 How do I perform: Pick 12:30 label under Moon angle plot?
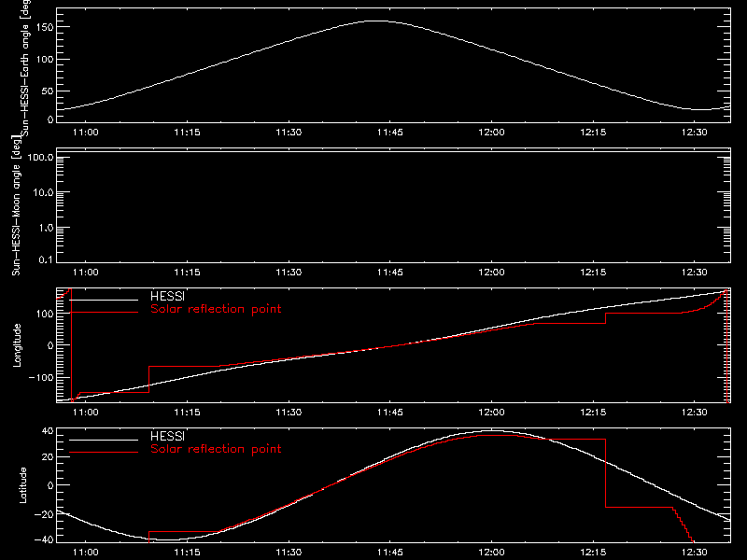pos(695,273)
